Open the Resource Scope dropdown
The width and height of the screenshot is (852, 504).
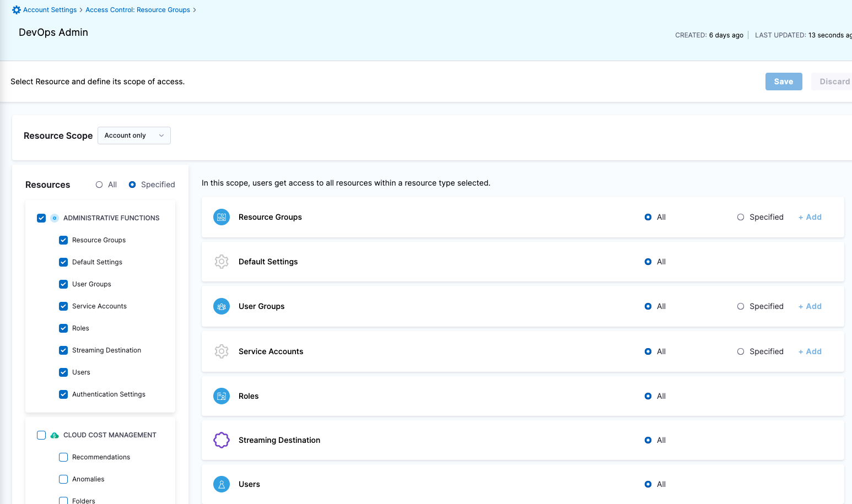[x=134, y=135]
